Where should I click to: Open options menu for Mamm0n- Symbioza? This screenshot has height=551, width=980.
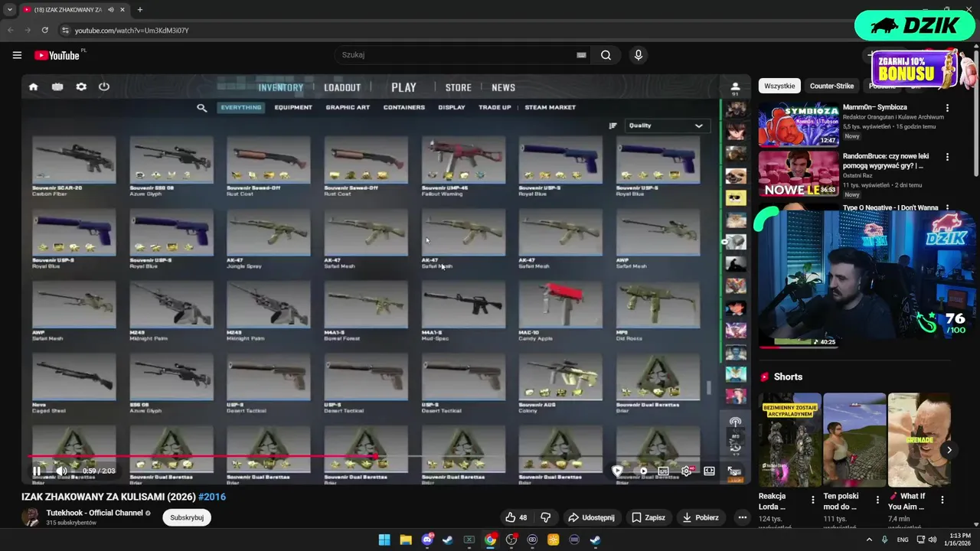[947, 108]
